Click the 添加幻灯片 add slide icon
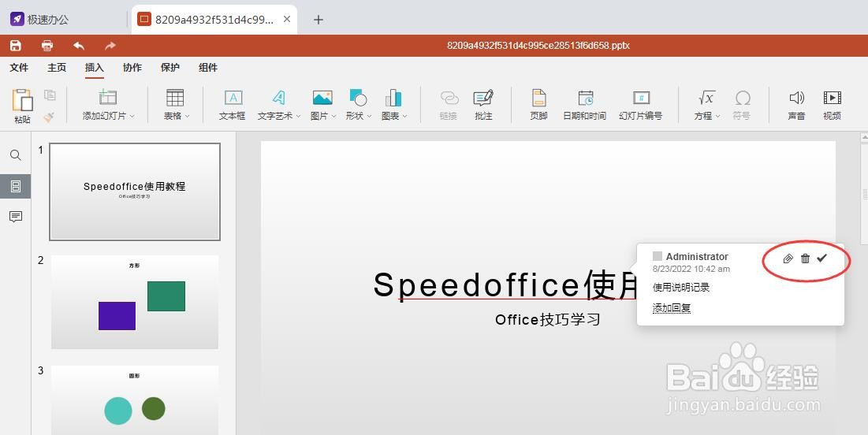Viewport: 868px width, 435px height. (108, 97)
